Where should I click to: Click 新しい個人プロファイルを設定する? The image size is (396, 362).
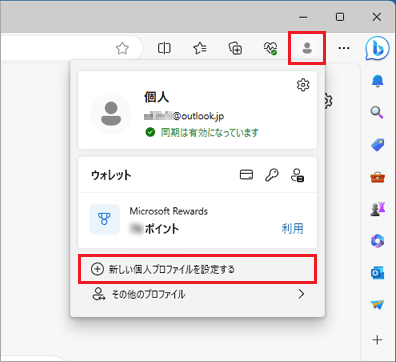(x=197, y=269)
